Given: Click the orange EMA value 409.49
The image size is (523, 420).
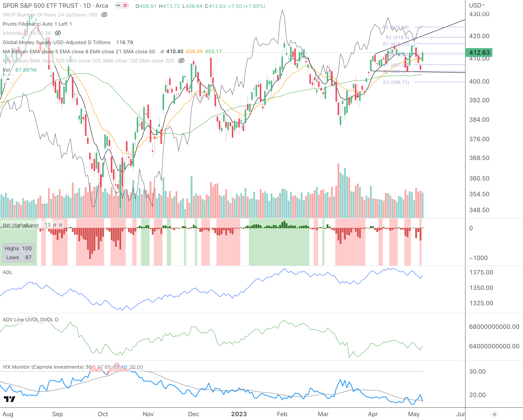Looking at the screenshot, I should pyautogui.click(x=194, y=51).
